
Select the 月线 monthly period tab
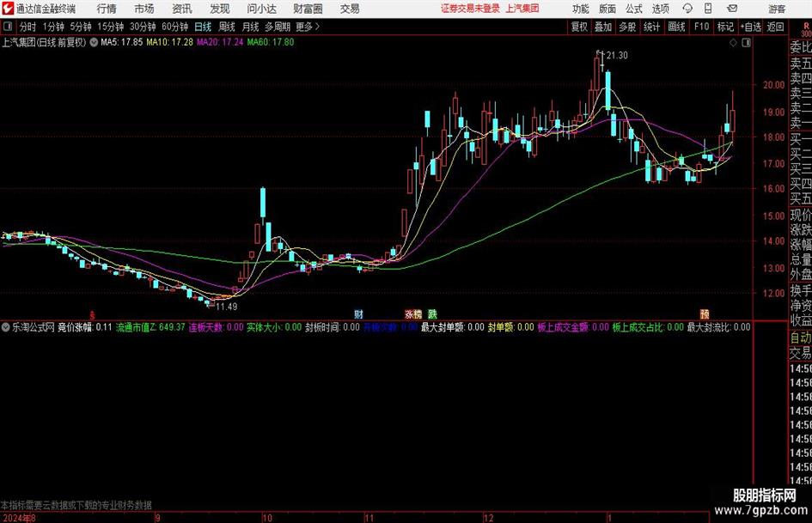click(250, 27)
